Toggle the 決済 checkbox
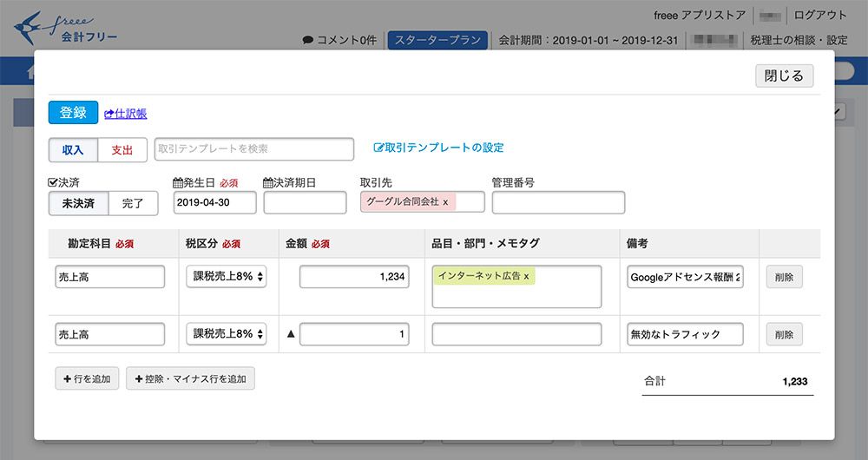 53,182
